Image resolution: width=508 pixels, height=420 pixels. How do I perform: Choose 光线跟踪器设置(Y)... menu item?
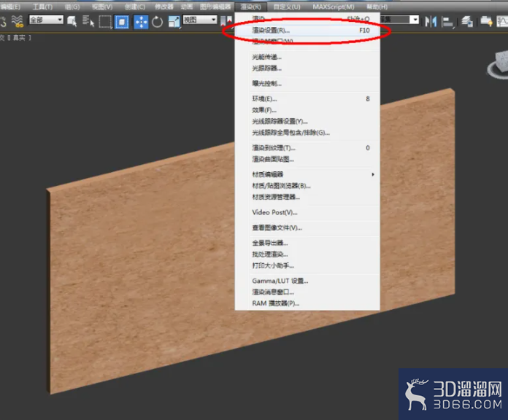tap(307, 122)
